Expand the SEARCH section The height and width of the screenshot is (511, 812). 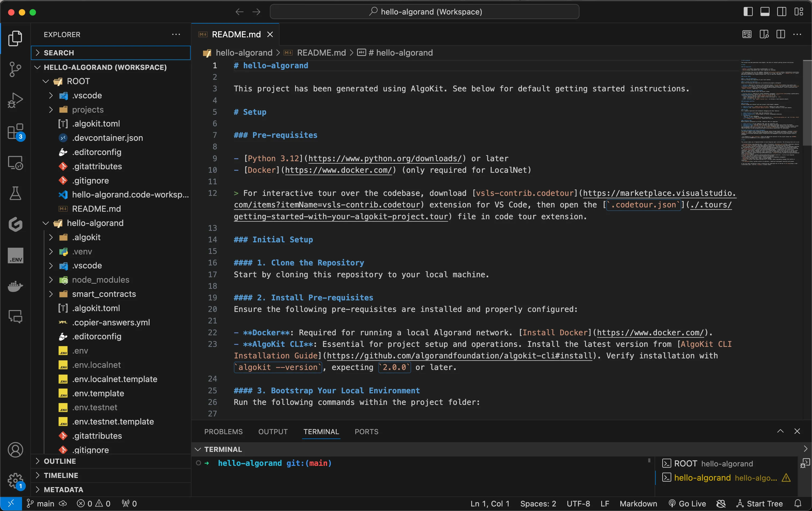coord(111,53)
